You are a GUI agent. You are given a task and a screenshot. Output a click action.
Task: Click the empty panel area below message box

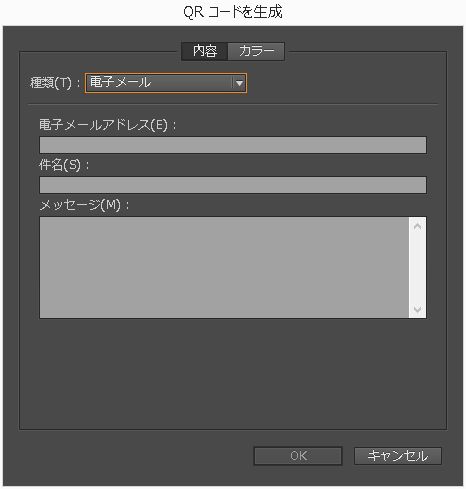[x=233, y=373]
